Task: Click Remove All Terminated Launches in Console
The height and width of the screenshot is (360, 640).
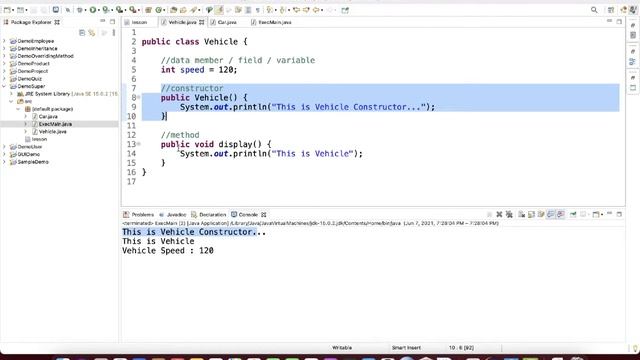Action: pyautogui.click(x=509, y=214)
